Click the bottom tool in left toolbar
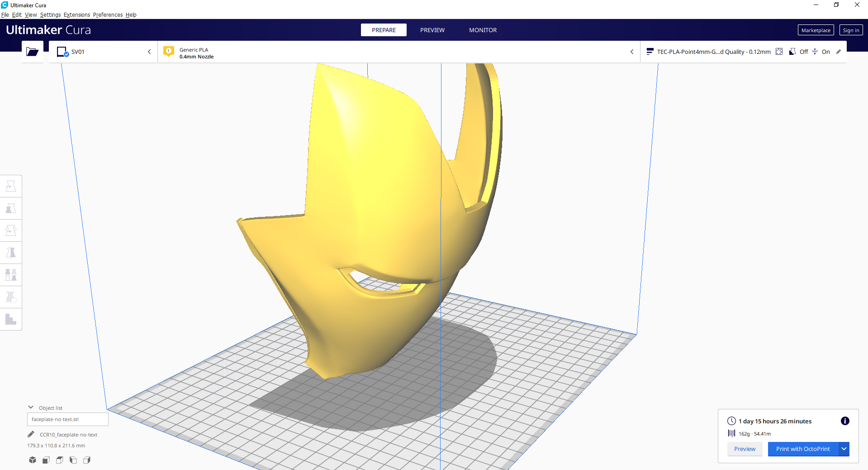 (11, 319)
